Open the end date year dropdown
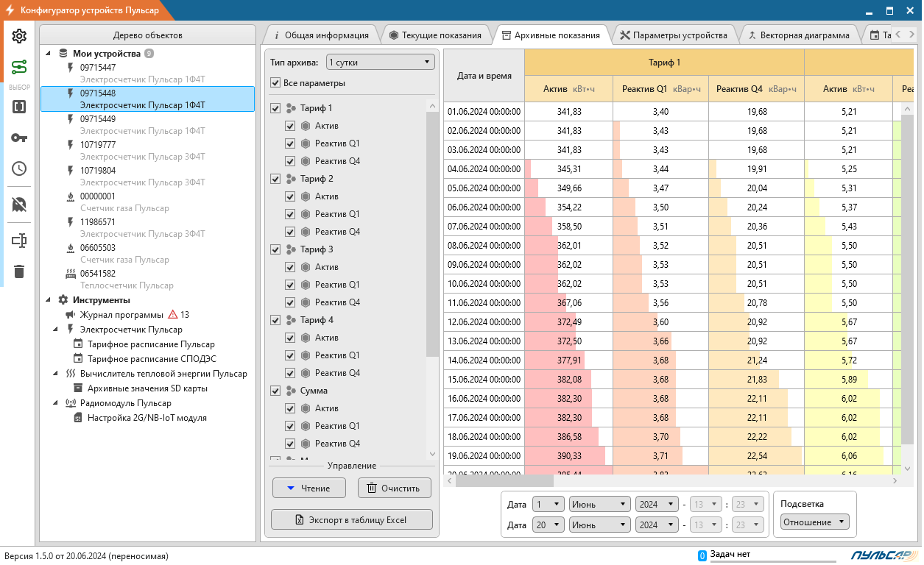The image size is (924, 565). [x=657, y=525]
